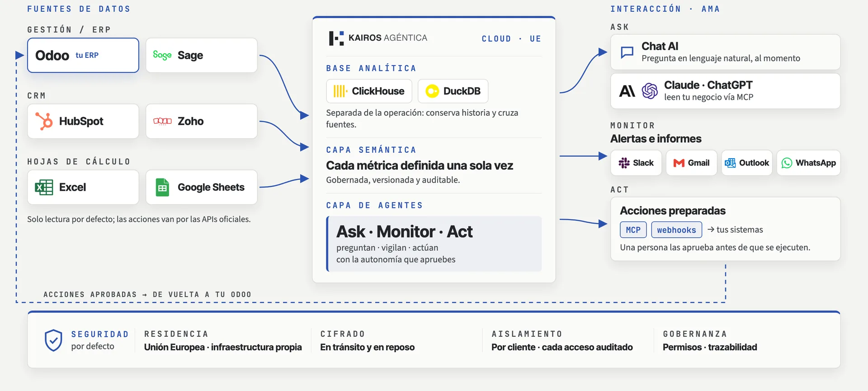Click the Alertas e informes heading
Image resolution: width=868 pixels, height=391 pixels.
[x=656, y=139]
